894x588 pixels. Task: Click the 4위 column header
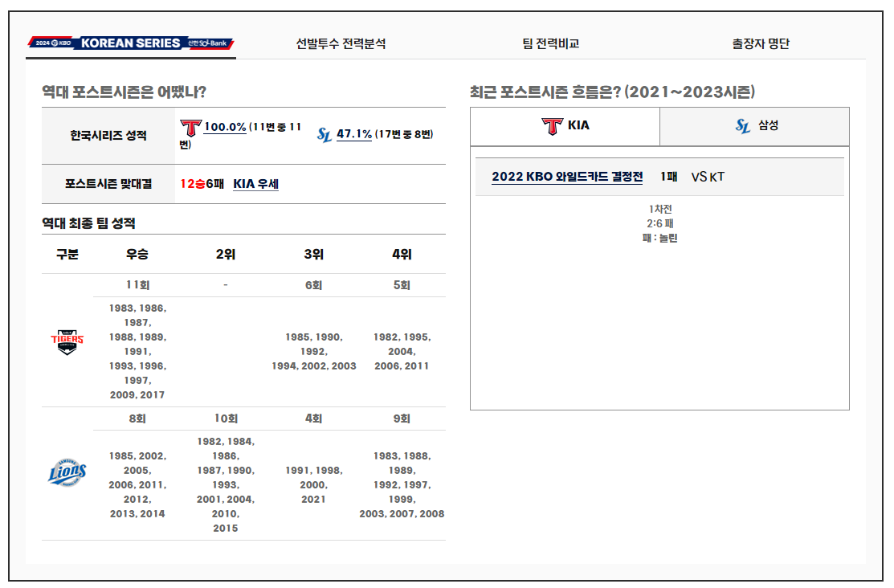pos(402,255)
